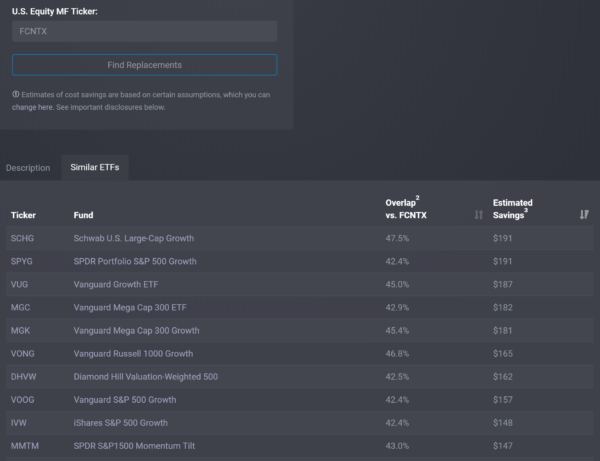
Task: Click MGC savings value $182
Action: click(x=503, y=308)
